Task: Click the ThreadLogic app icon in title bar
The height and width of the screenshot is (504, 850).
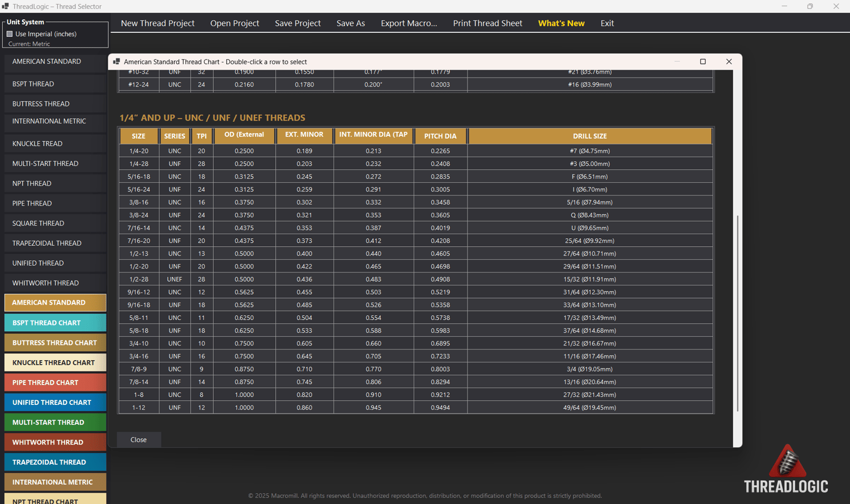Action: (5, 6)
